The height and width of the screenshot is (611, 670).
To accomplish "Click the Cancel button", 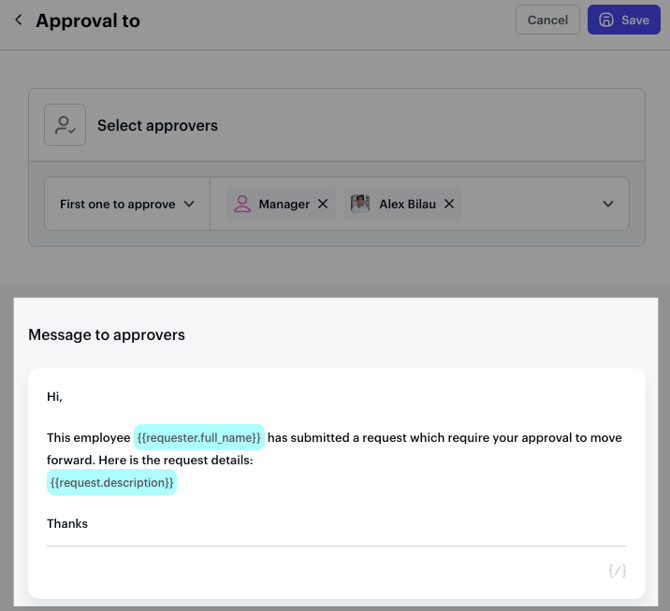I will click(x=547, y=20).
